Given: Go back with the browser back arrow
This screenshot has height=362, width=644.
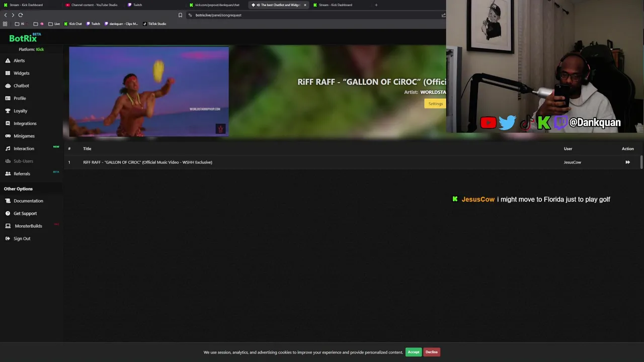Looking at the screenshot, I should (x=6, y=15).
